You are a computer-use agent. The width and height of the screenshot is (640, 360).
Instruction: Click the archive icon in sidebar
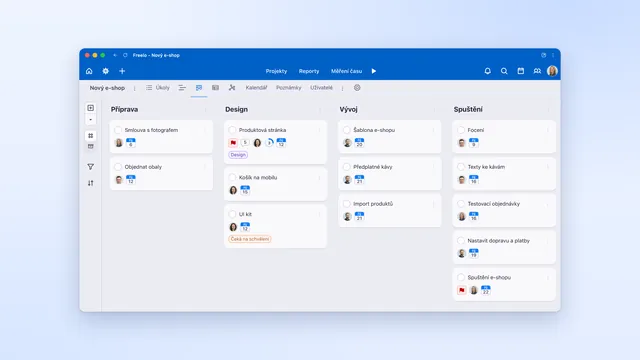click(x=91, y=146)
